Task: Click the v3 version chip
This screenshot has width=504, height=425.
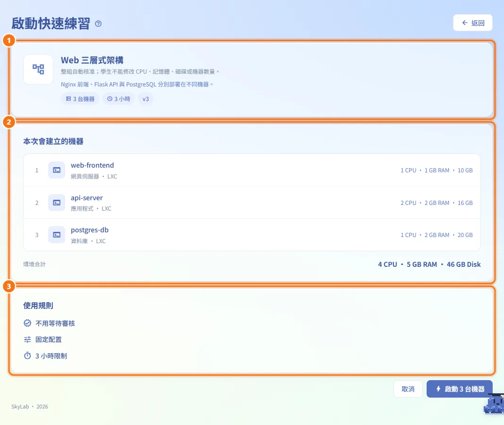Action: 146,99
